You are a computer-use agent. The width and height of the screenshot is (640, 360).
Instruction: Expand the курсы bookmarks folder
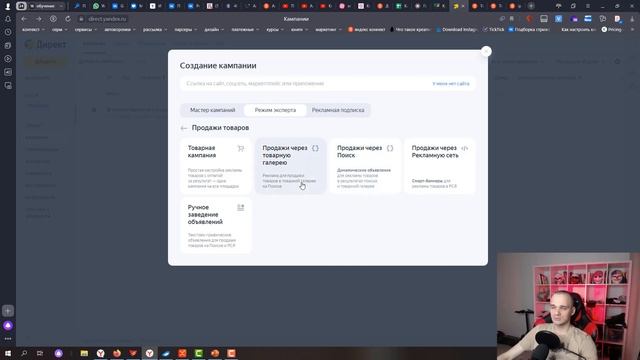pos(275,29)
